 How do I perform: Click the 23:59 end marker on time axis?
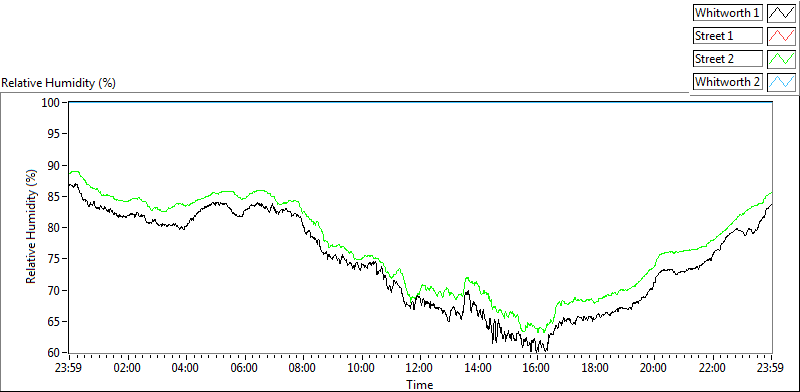point(771,368)
